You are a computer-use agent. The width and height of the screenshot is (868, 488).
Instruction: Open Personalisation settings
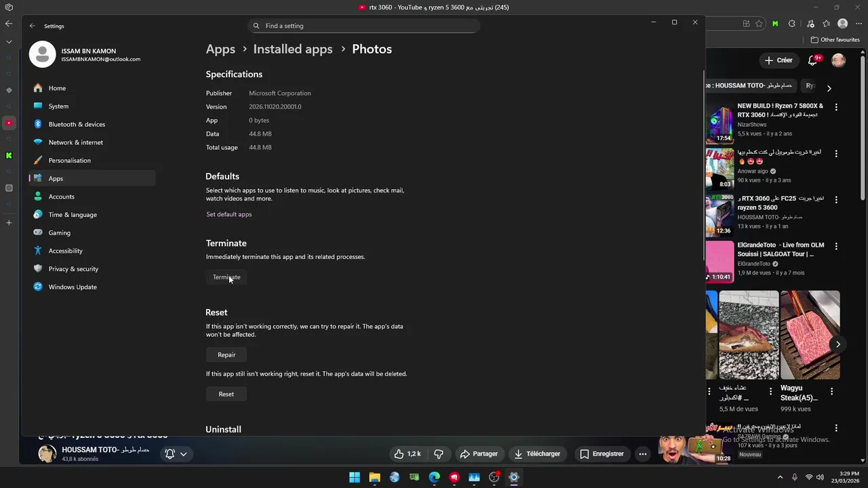[x=92, y=161]
